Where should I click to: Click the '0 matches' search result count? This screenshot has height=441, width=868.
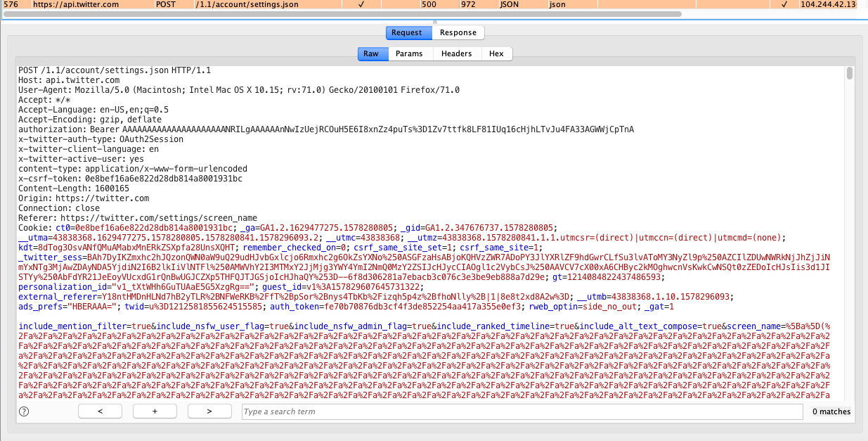[831, 411]
